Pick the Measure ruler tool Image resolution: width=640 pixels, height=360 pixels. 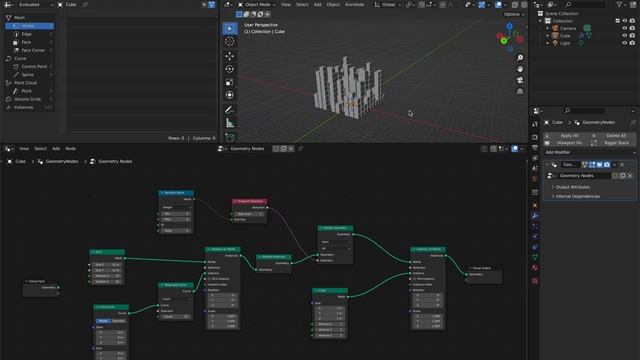[x=230, y=122]
